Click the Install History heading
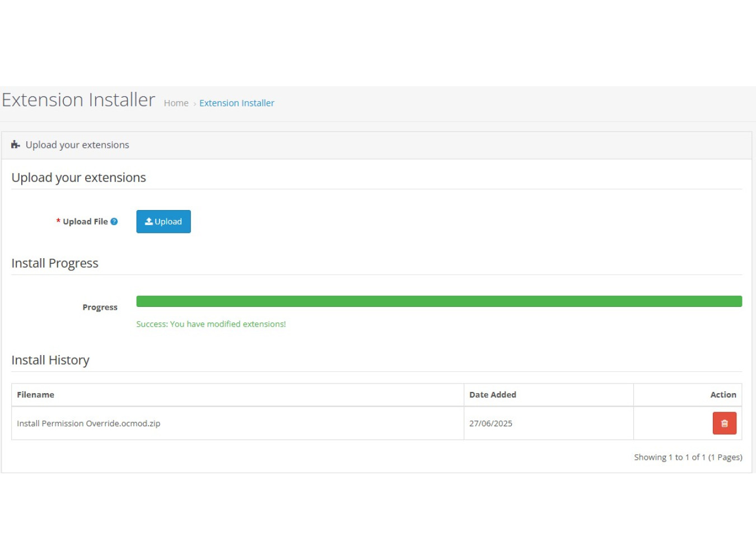The height and width of the screenshot is (560, 756). (x=50, y=360)
